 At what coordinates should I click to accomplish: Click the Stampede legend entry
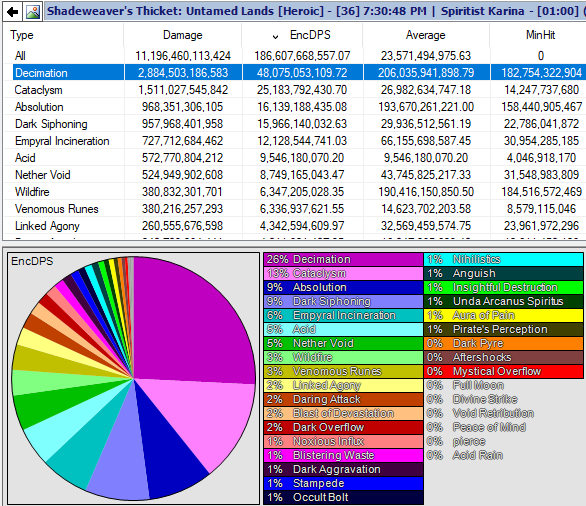(x=343, y=483)
